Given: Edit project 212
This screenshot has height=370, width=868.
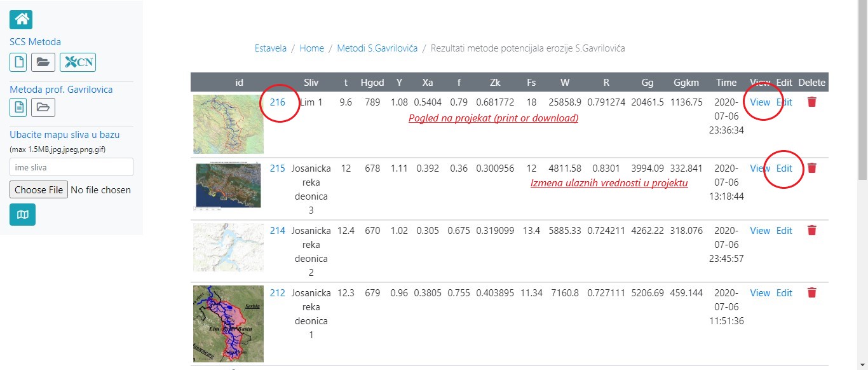Looking at the screenshot, I should click(785, 293).
